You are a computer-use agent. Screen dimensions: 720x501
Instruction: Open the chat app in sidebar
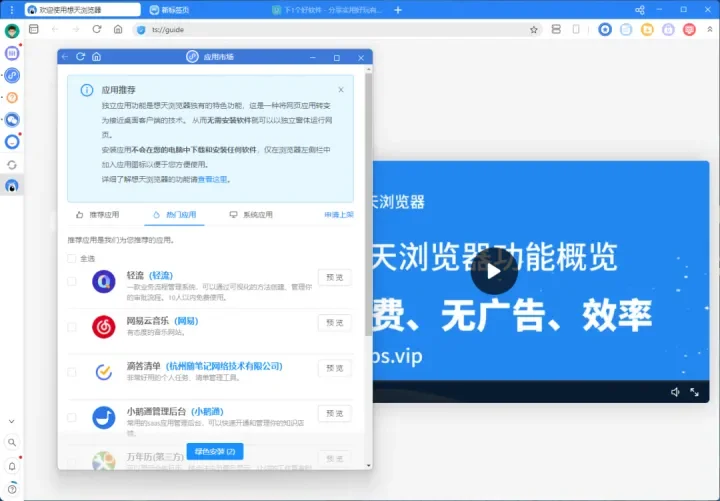(12, 119)
